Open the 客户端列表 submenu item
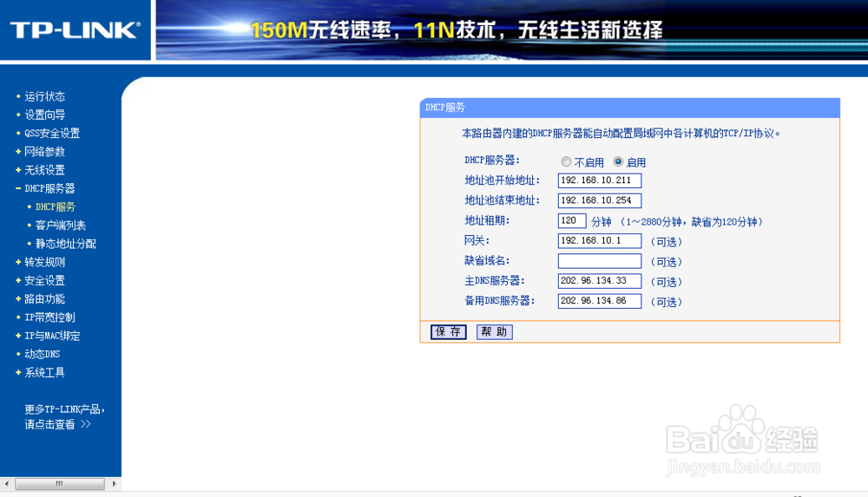This screenshot has width=868, height=497. point(61,226)
